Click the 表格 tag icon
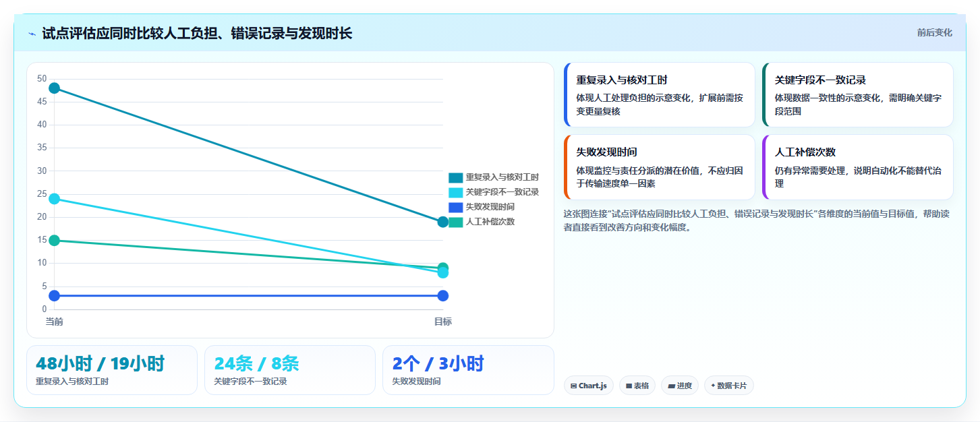Viewport: 980px width, 422px height. point(629,386)
